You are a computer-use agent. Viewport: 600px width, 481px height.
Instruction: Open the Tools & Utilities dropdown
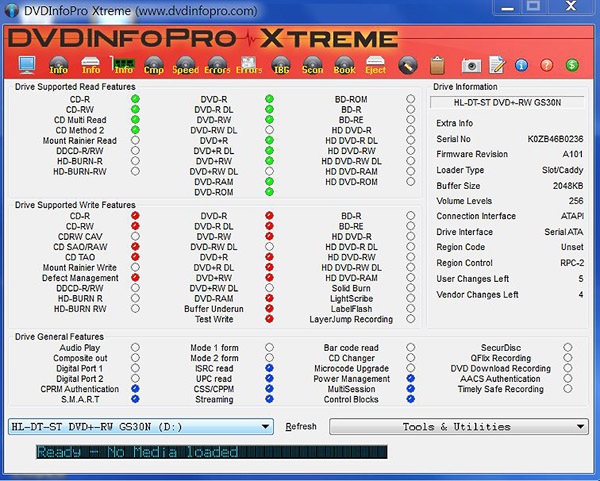[458, 427]
